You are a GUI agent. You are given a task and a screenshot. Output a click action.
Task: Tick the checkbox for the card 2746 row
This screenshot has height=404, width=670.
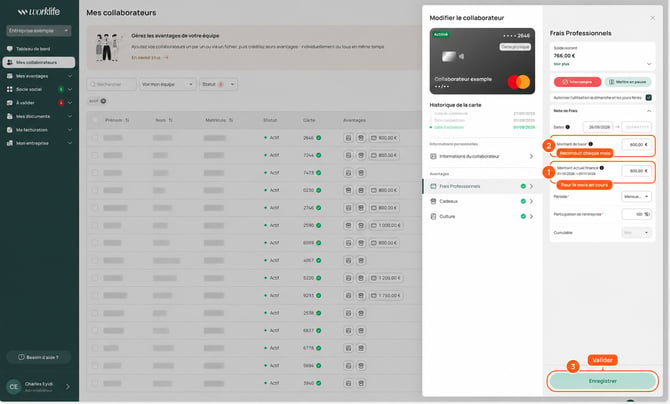95,208
